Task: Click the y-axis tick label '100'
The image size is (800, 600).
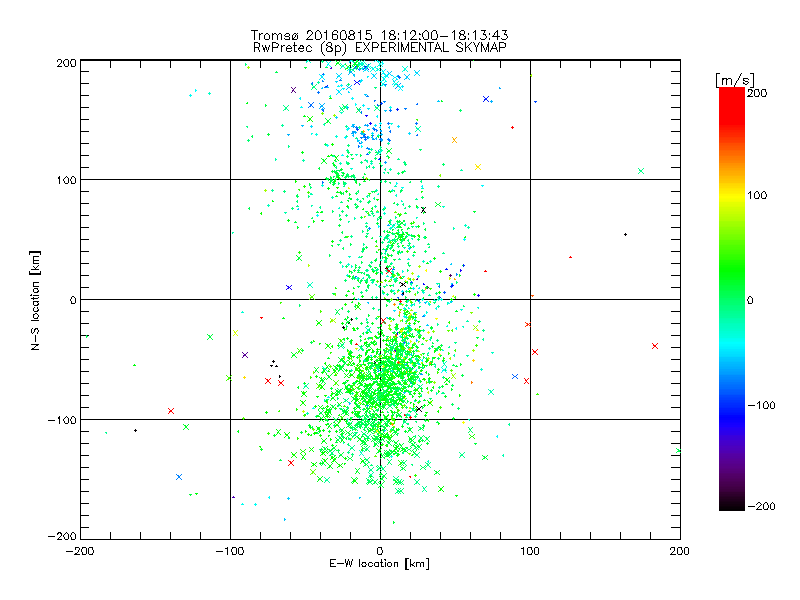Action: pos(66,180)
